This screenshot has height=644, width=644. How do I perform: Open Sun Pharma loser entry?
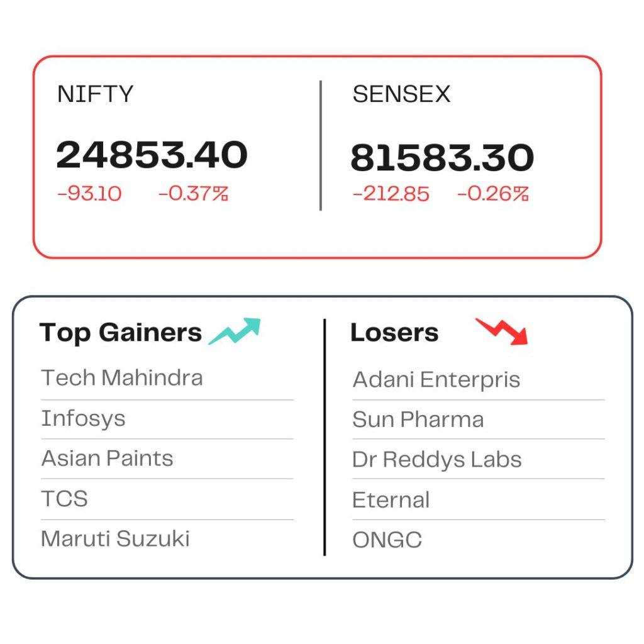418,419
